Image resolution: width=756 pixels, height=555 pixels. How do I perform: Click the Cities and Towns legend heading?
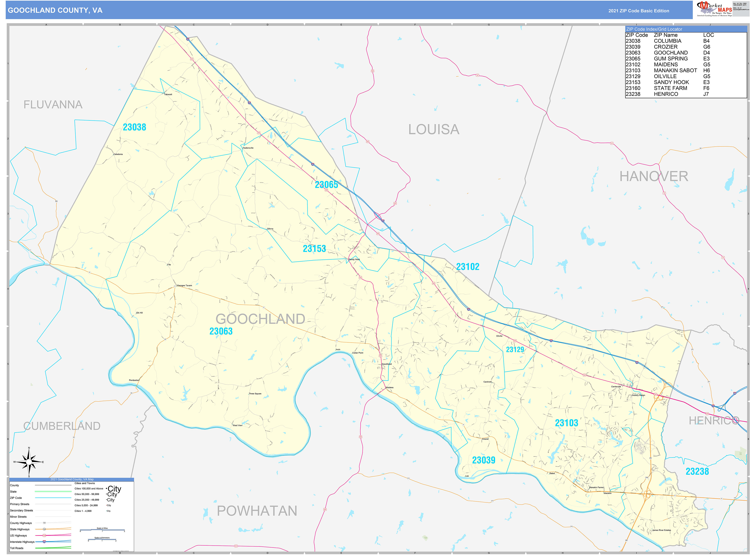[x=85, y=483]
